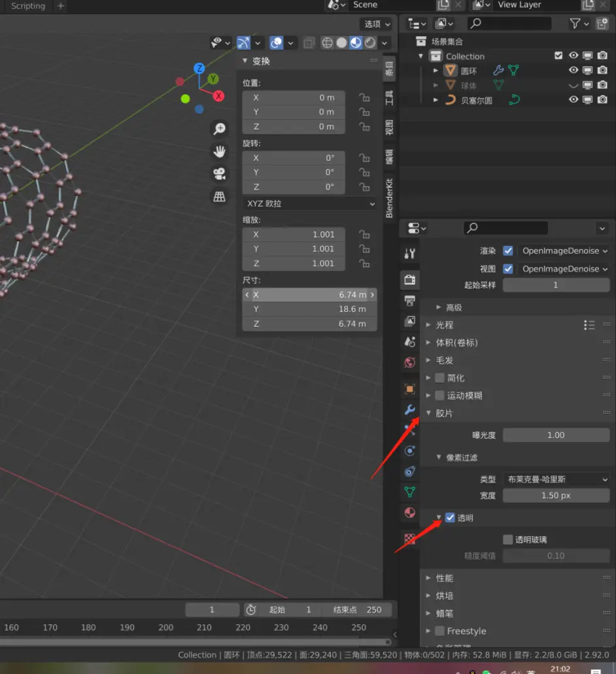Select wireframe viewport shading
The width and height of the screenshot is (616, 674).
[x=327, y=42]
